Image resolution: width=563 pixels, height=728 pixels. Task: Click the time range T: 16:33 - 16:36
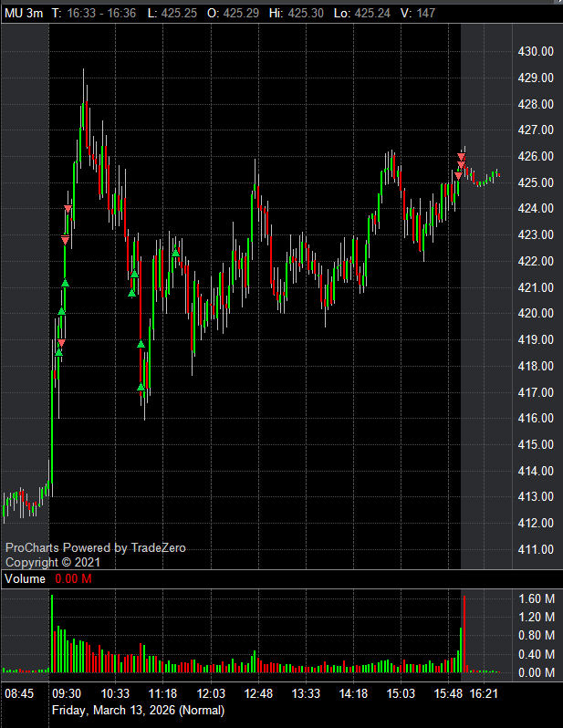click(x=94, y=13)
